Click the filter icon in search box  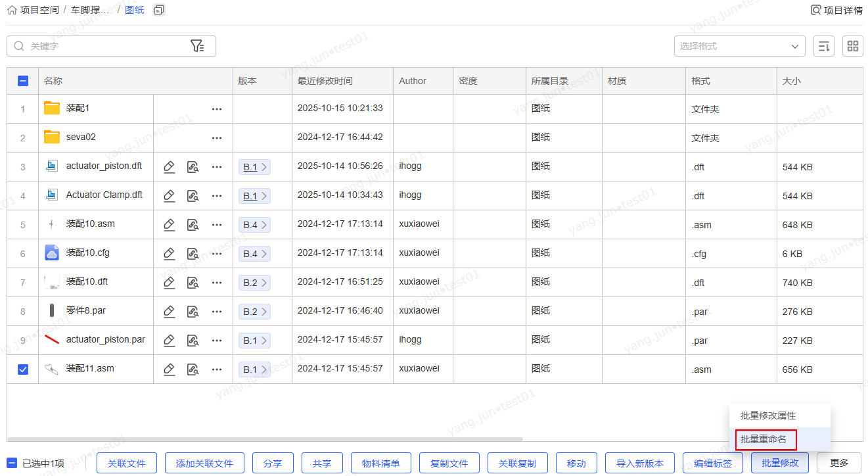[x=197, y=46]
